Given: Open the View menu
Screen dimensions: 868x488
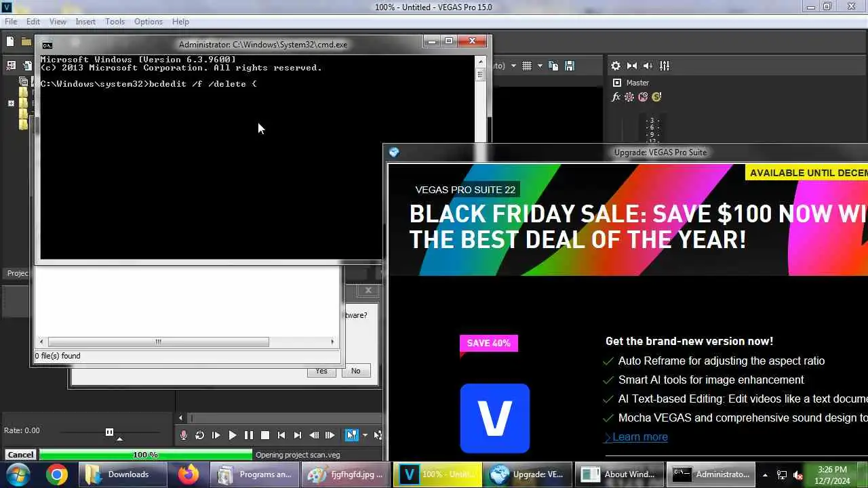Looking at the screenshot, I should [x=58, y=22].
